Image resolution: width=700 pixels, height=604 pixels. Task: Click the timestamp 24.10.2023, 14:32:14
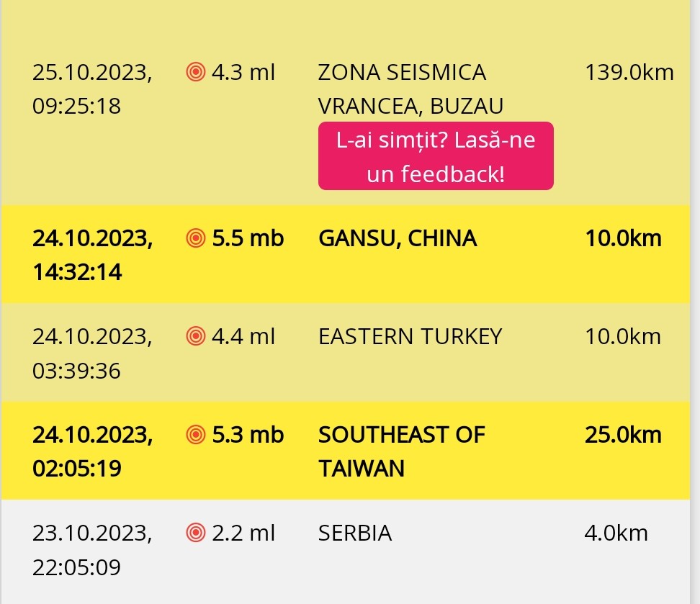click(92, 255)
